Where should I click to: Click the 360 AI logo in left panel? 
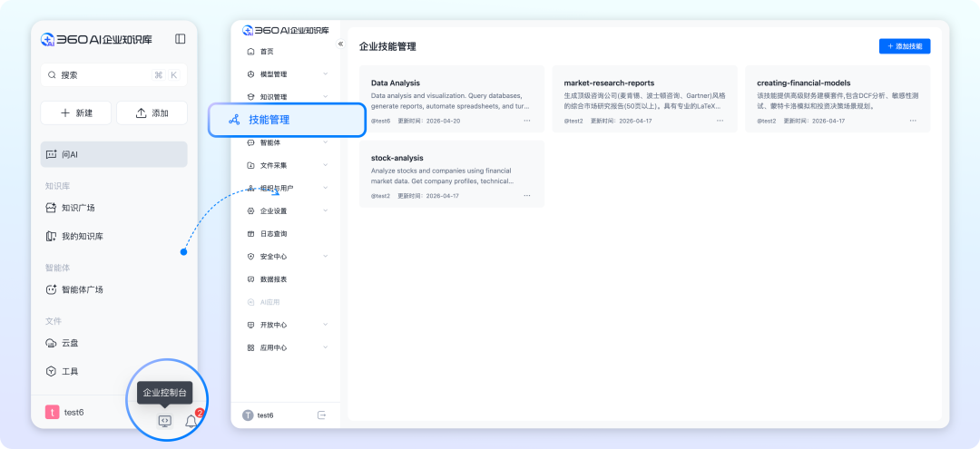pos(97,39)
